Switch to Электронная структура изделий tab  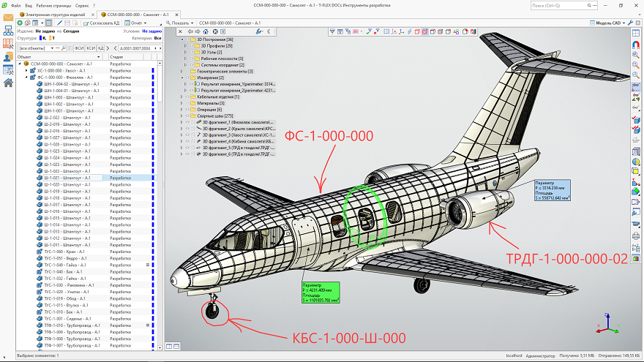55,15
